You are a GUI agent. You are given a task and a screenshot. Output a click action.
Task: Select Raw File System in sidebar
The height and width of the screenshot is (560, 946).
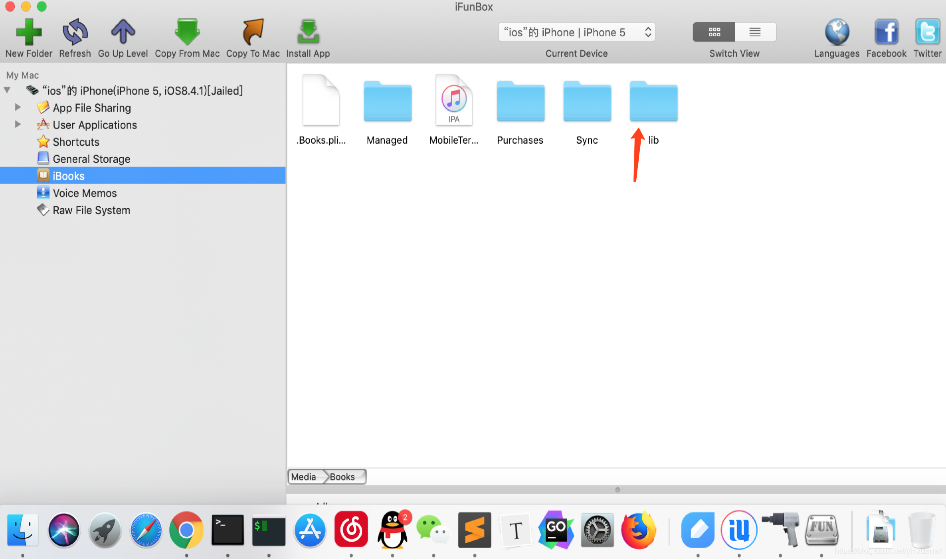click(x=91, y=210)
